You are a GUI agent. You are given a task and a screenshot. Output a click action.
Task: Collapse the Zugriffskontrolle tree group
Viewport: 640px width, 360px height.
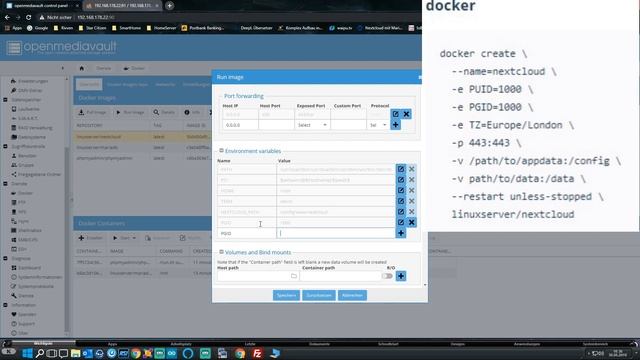pos(5,146)
